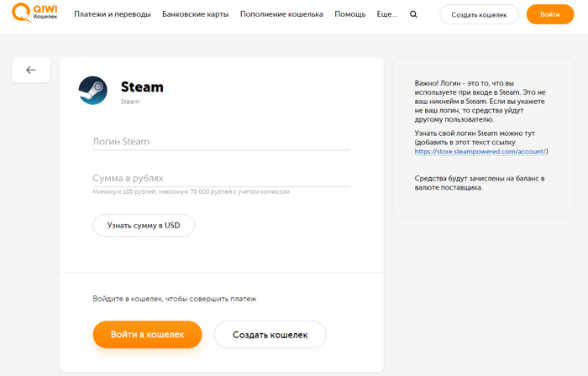Click the orange Войти header button
The image size is (588, 376).
click(x=549, y=14)
